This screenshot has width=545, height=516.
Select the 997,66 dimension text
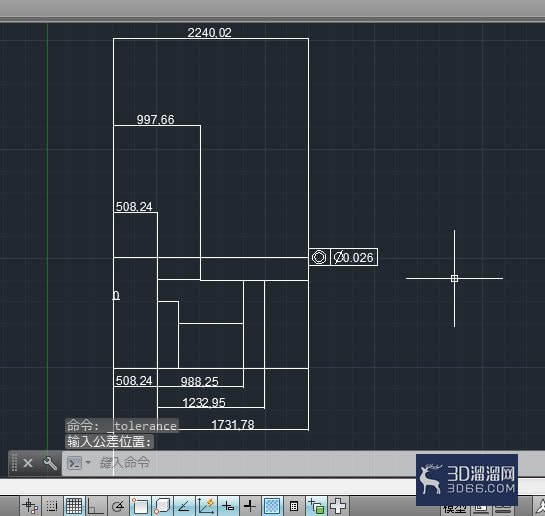(x=155, y=120)
